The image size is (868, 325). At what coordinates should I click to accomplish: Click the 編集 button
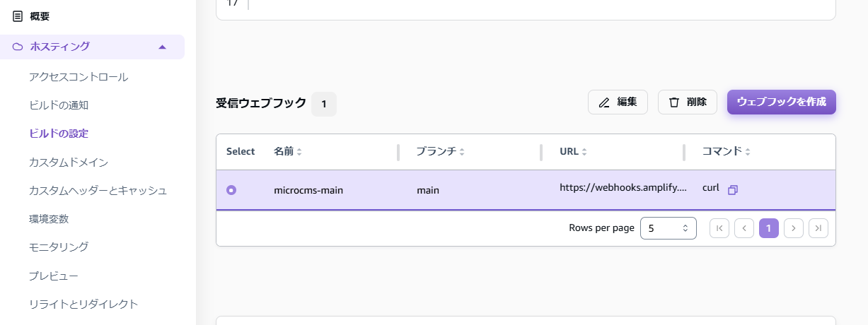click(x=618, y=102)
